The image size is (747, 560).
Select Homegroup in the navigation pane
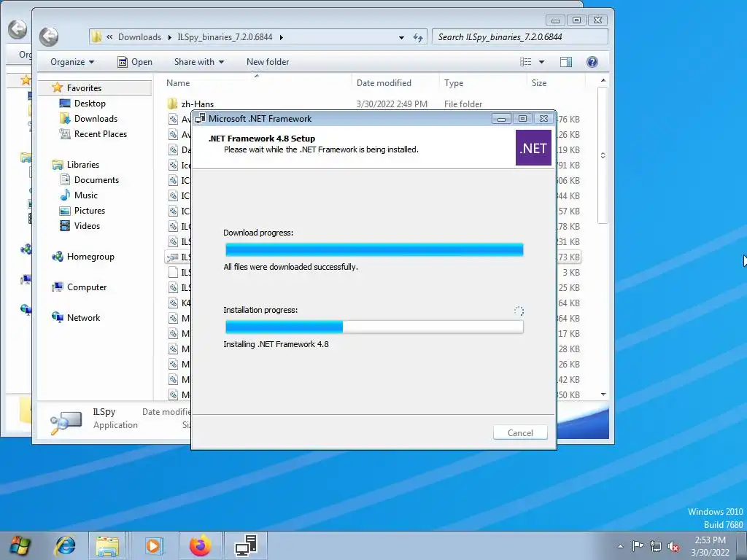(x=90, y=257)
